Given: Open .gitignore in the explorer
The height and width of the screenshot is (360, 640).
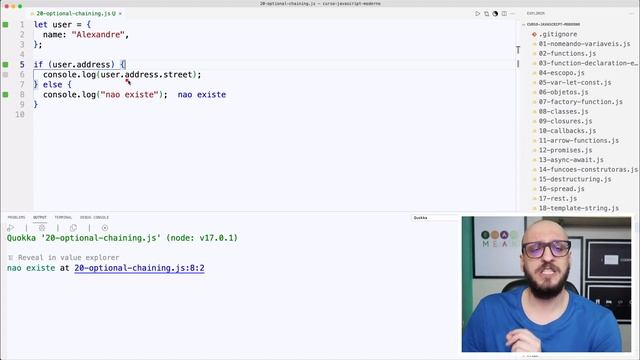Looking at the screenshot, I should [x=558, y=34].
